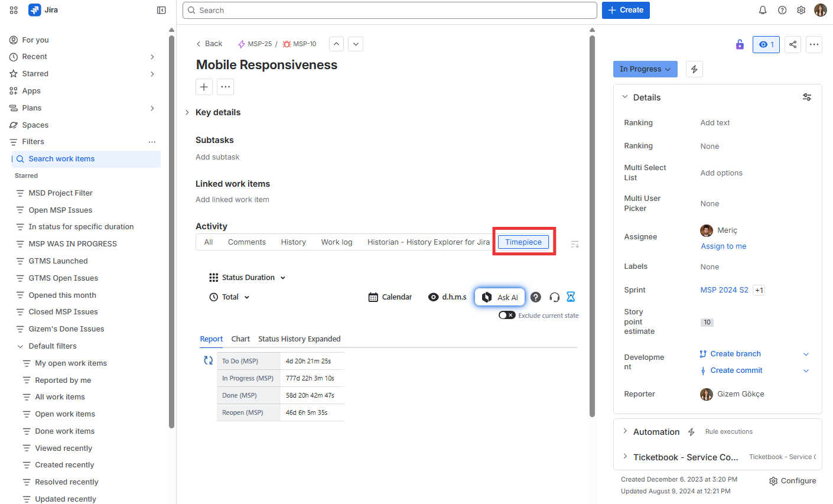Click the share icon
833x504 pixels.
click(793, 44)
